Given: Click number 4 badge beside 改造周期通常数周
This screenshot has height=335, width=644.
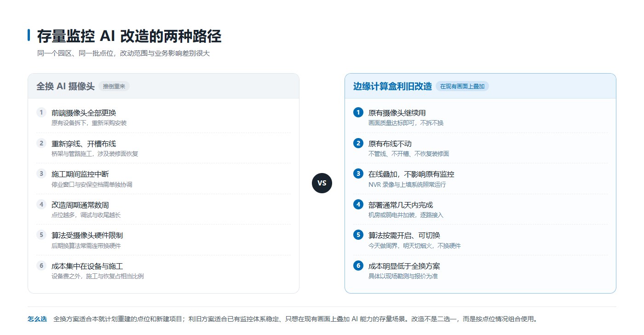Looking at the screenshot, I should (41, 204).
